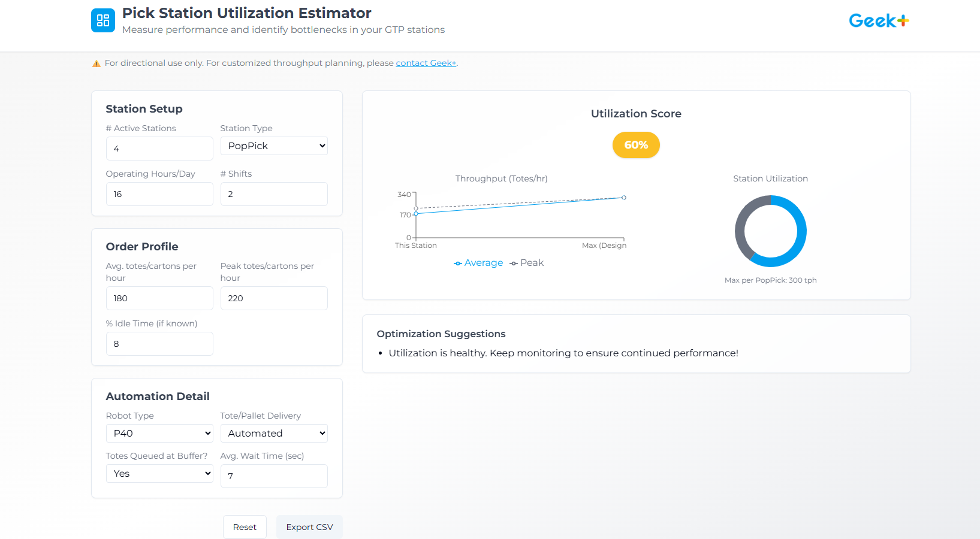
Task: Open the Robot Type dropdown
Action: coord(159,433)
